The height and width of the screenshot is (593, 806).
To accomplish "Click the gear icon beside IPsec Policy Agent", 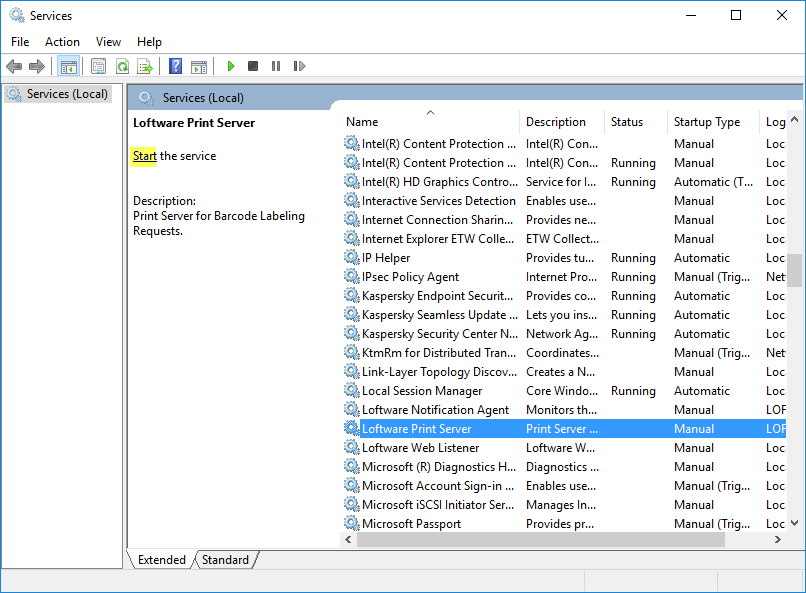I will click(x=352, y=276).
